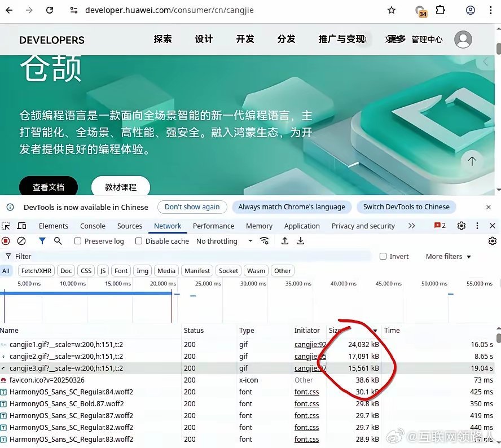Select Doc request type filter
501x448 pixels.
click(66, 271)
